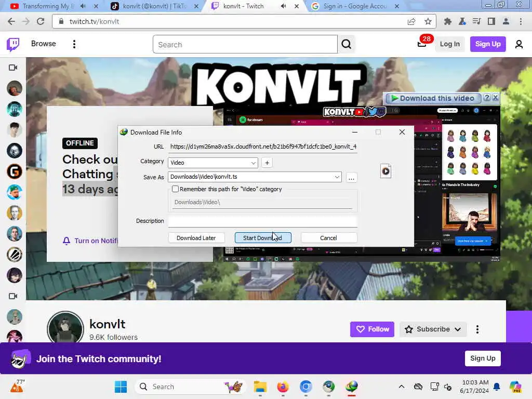Show hidden system tray icons

[402, 387]
